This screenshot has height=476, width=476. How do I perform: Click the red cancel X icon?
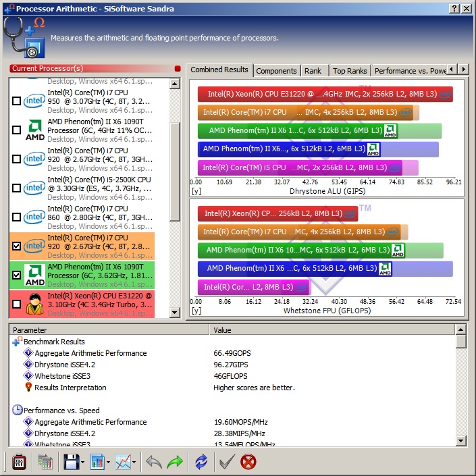tap(248, 462)
